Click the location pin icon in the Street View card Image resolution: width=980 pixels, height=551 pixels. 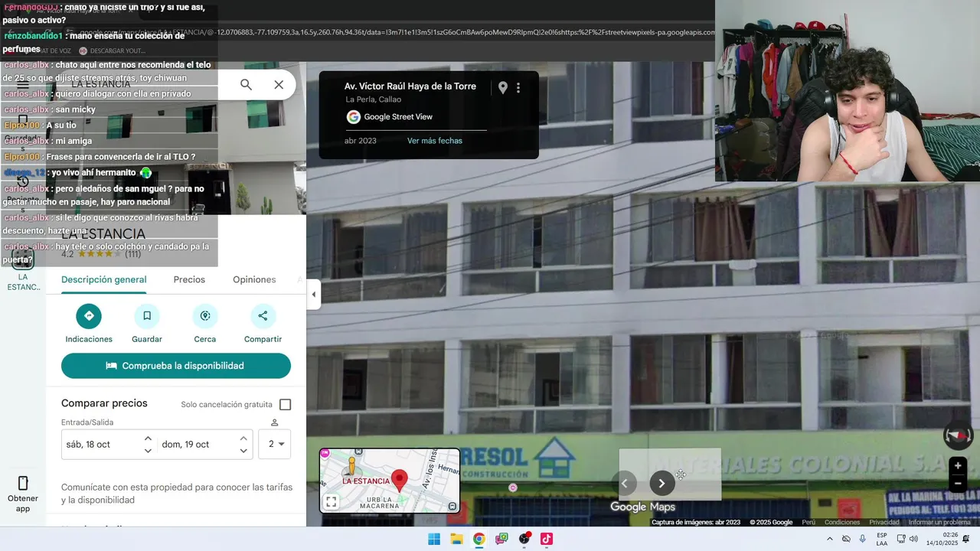[x=502, y=88]
